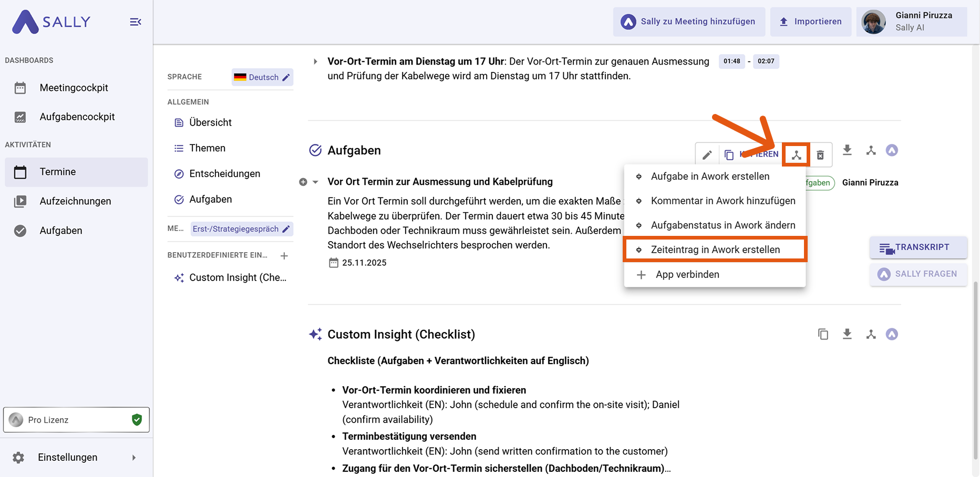
Task: Open the TRANSKRIPT panel
Action: point(918,247)
